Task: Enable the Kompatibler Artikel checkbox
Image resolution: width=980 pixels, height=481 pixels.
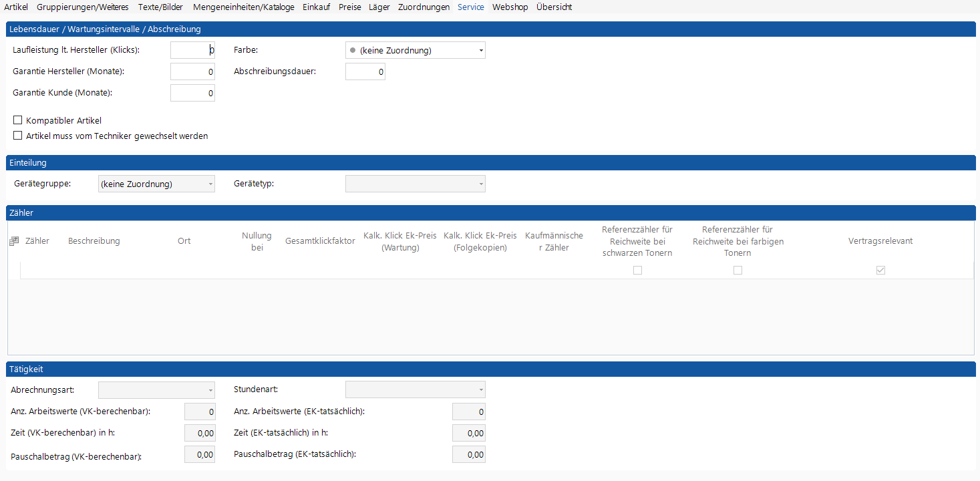Action: (x=18, y=121)
